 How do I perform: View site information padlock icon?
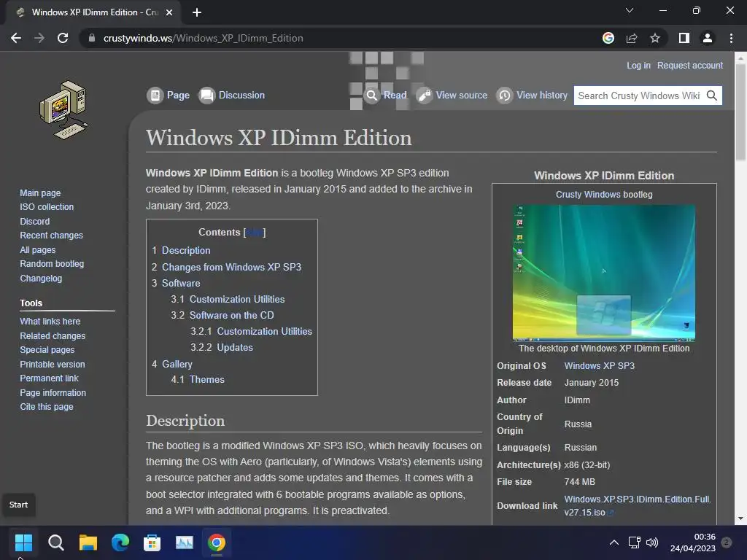(92, 38)
